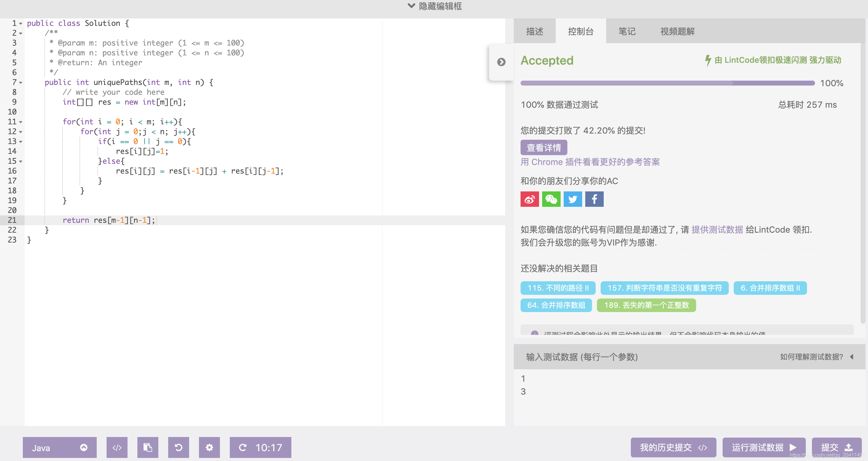Click into the test data input area
This screenshot has height=461, width=868.
point(689,397)
